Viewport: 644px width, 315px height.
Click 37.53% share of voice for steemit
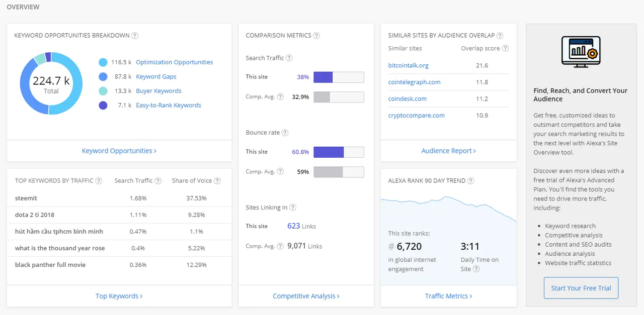pos(196,198)
